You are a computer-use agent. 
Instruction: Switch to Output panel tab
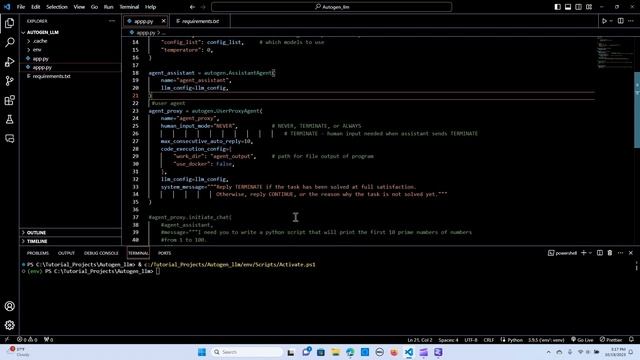66,253
